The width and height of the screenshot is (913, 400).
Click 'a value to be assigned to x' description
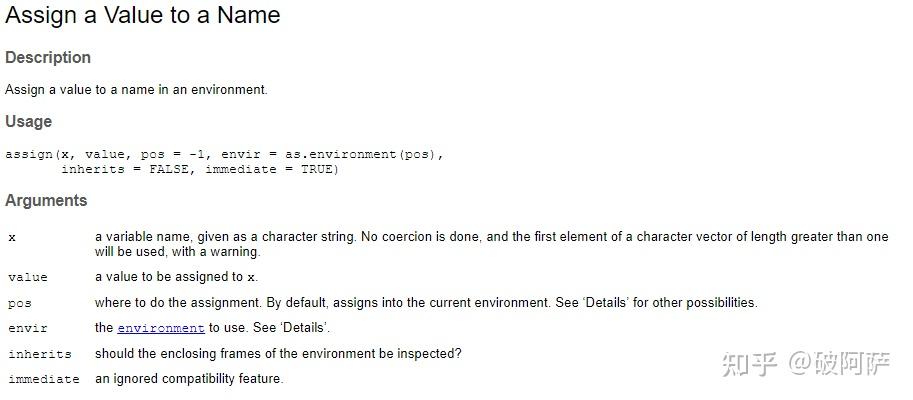point(176,277)
